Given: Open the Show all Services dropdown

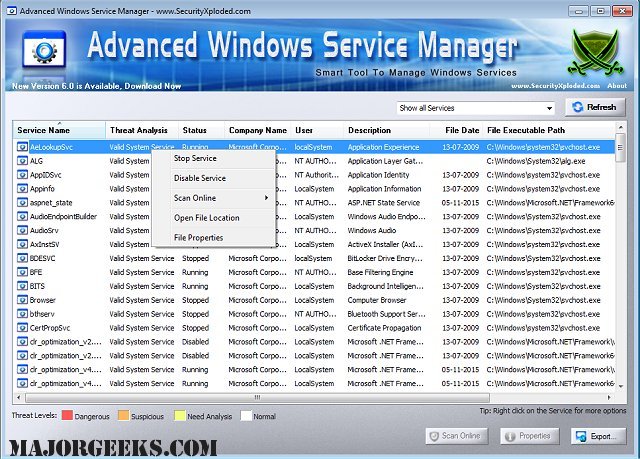Looking at the screenshot, I should 476,108.
